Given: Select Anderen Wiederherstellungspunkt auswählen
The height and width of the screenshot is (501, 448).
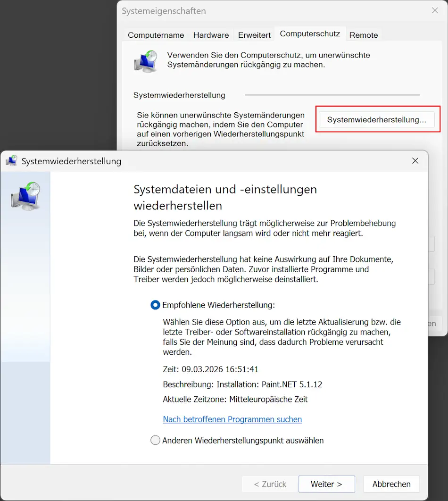Looking at the screenshot, I should [x=155, y=440].
